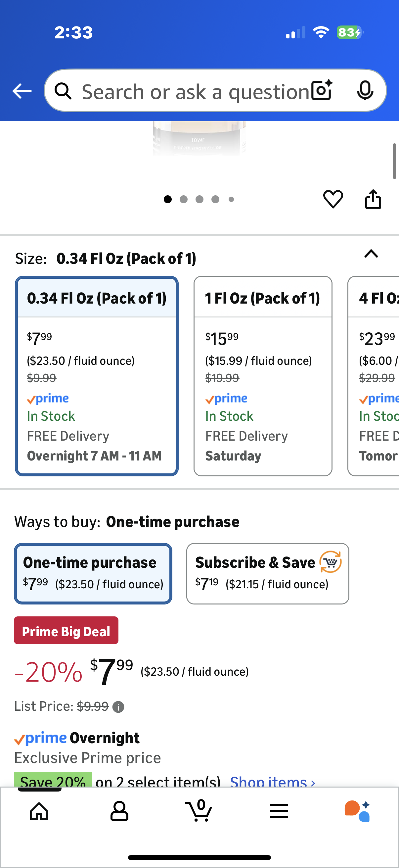Open list price info icon
Image resolution: width=399 pixels, height=868 pixels.
click(x=118, y=706)
